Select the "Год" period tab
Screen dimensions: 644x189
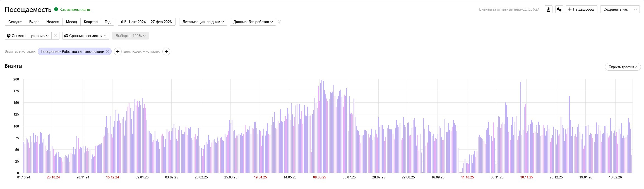107,22
